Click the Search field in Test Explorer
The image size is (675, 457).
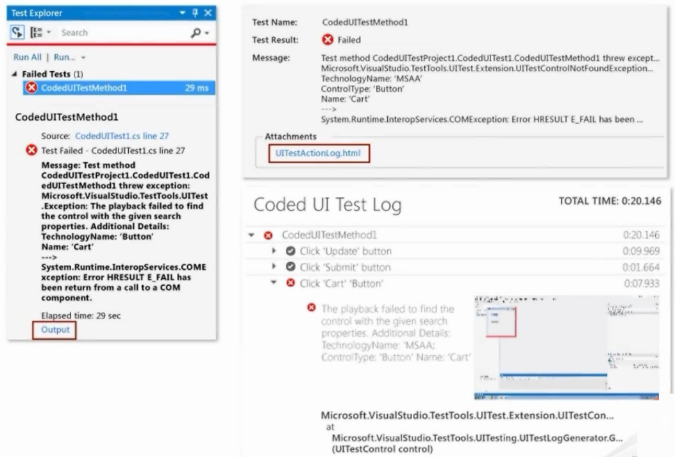point(123,33)
